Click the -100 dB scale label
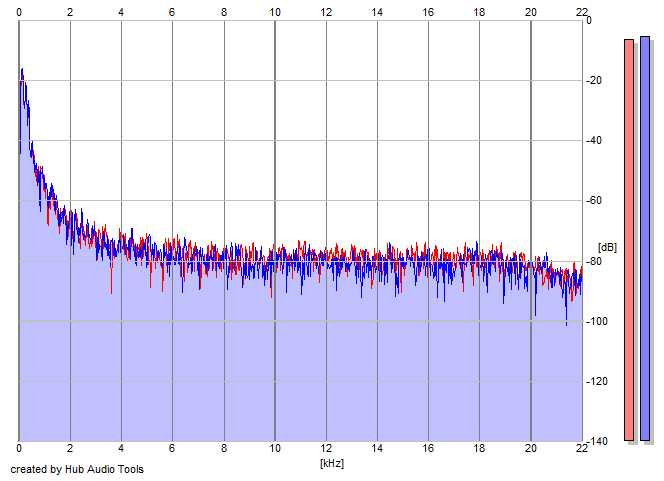 pos(596,321)
